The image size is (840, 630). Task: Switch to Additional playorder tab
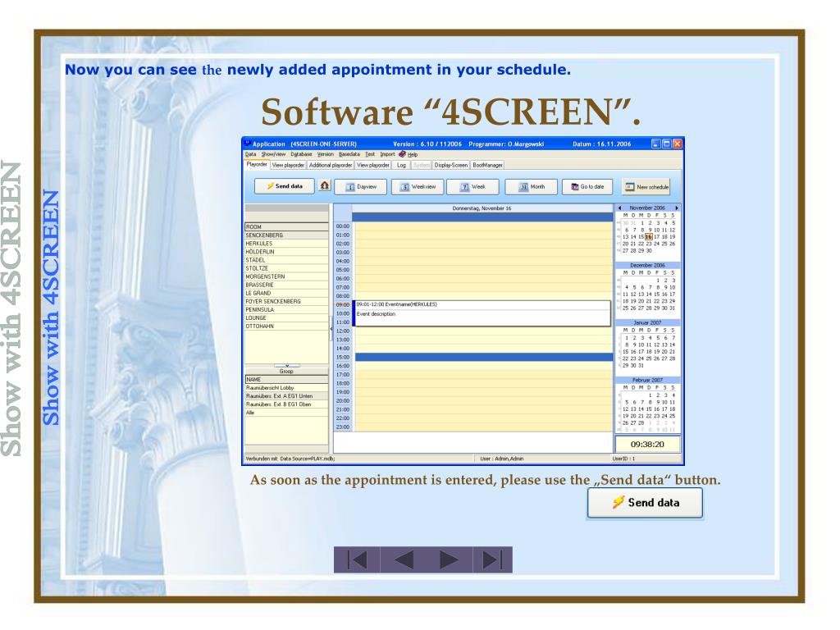tap(331, 165)
